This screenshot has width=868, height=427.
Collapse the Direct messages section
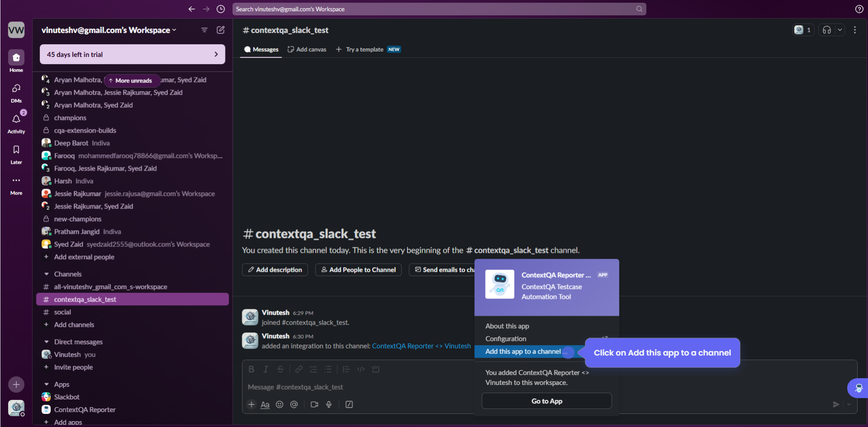coord(46,342)
